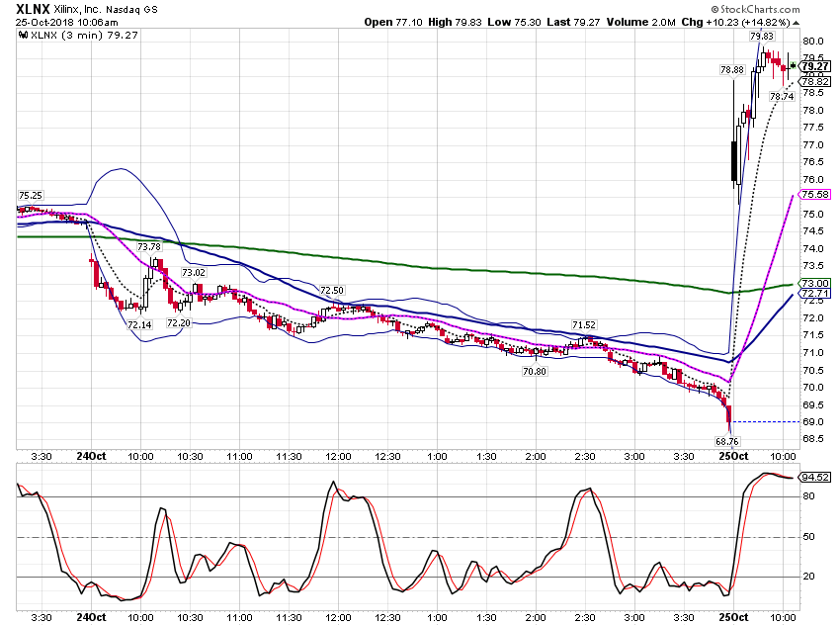Image resolution: width=840 pixels, height=626 pixels.
Task: Select the company name Xilinx, Inc.
Action: tap(77, 10)
